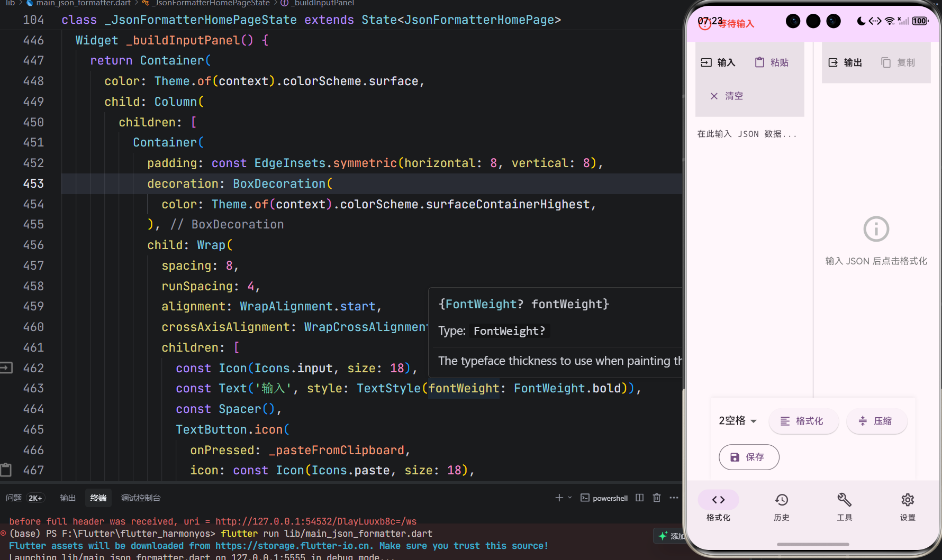Click the terminal error indicator dot

point(3,533)
